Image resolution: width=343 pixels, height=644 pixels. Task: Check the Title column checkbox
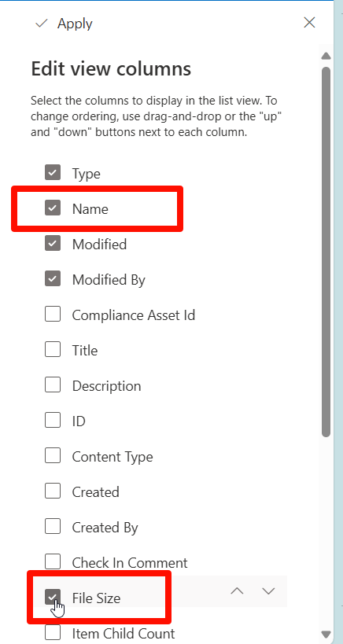coord(53,350)
